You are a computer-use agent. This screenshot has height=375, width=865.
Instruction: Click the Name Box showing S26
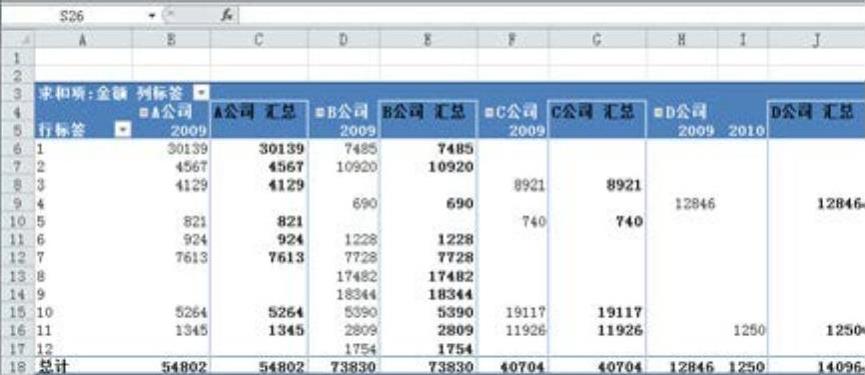point(72,16)
